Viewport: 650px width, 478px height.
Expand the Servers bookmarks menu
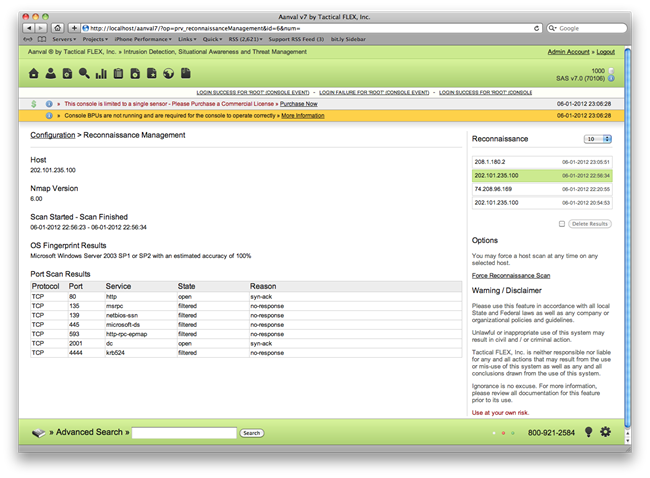[64, 39]
